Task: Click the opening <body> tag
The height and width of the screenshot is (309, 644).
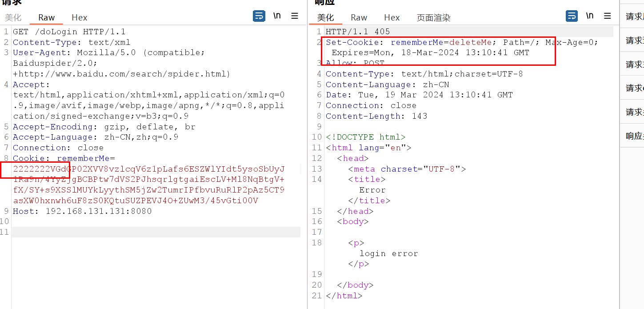Action: [353, 222]
